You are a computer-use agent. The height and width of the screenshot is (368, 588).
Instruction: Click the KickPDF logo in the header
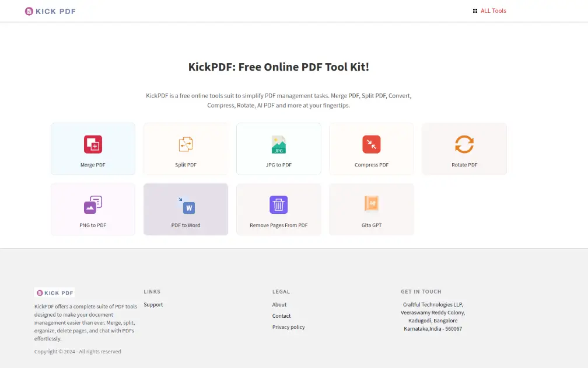pos(50,11)
